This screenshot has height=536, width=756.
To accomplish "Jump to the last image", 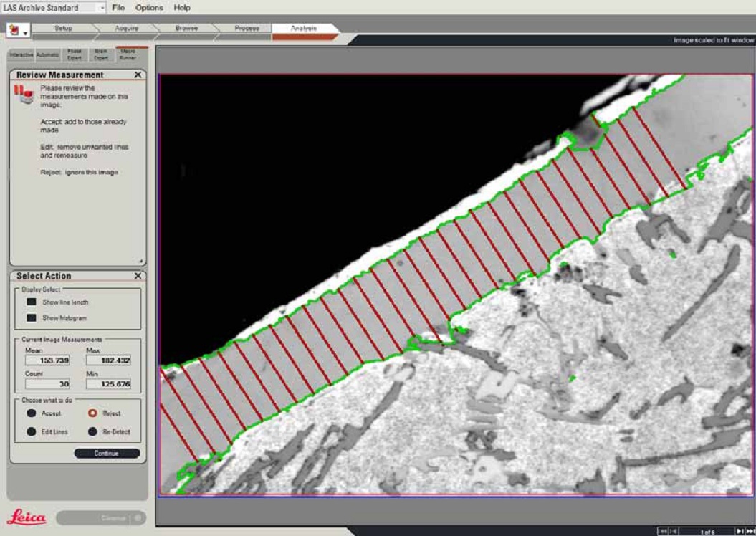I will [750, 531].
